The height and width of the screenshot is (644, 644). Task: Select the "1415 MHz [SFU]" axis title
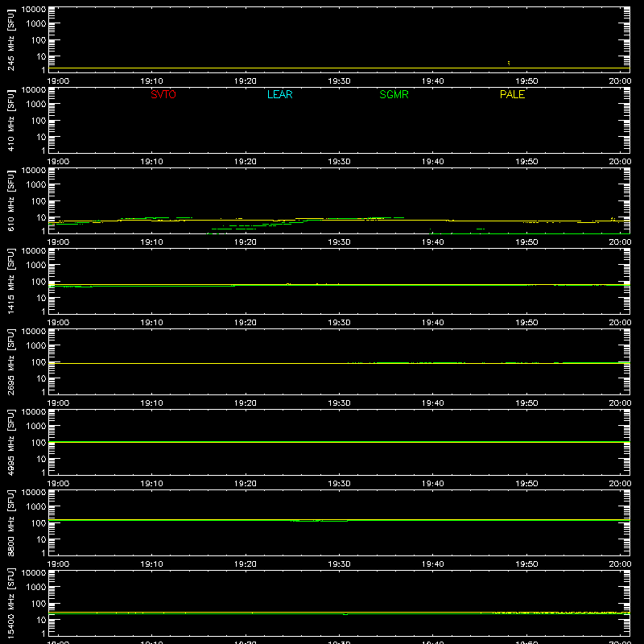tap(10, 281)
